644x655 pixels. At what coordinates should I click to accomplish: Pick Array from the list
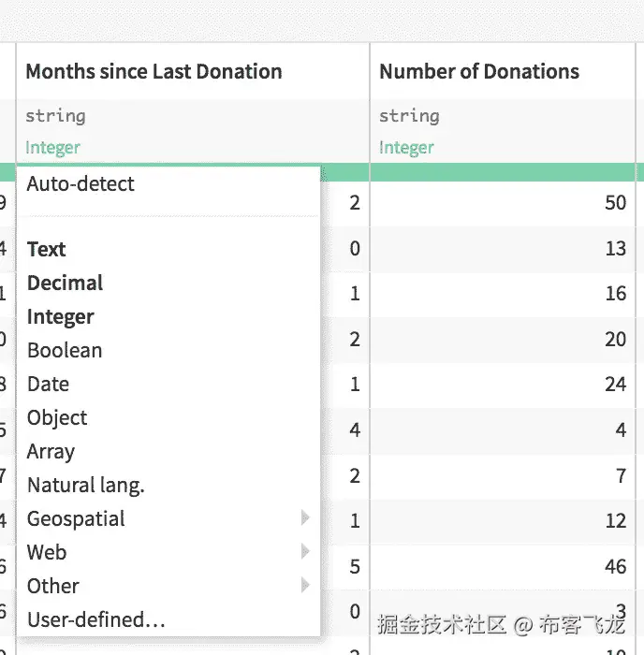coord(51,452)
